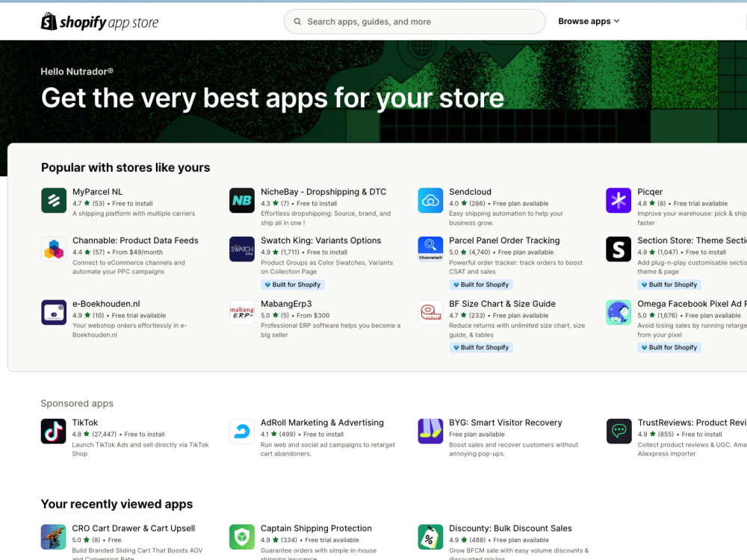The height and width of the screenshot is (560, 747).
Task: Click the 'Hello Nutrador®' greeting text
Action: click(77, 72)
